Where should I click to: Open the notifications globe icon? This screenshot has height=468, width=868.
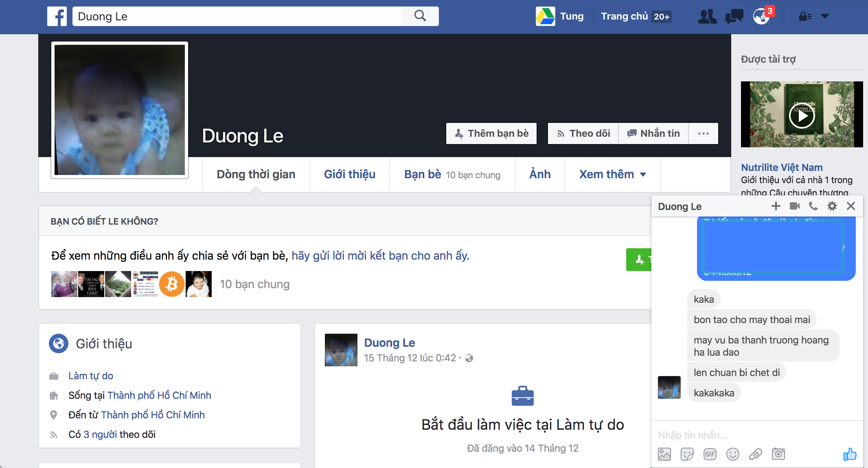(761, 17)
